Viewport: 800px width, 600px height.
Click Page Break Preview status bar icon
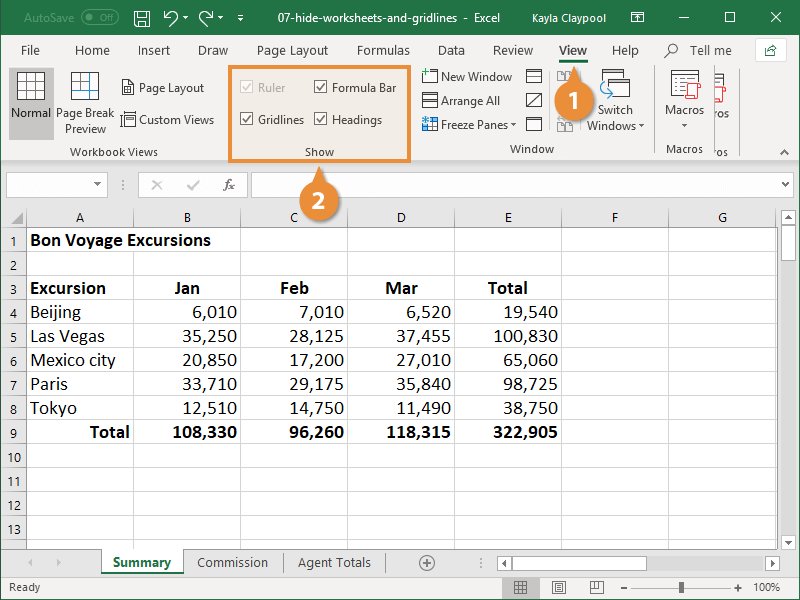tap(596, 587)
